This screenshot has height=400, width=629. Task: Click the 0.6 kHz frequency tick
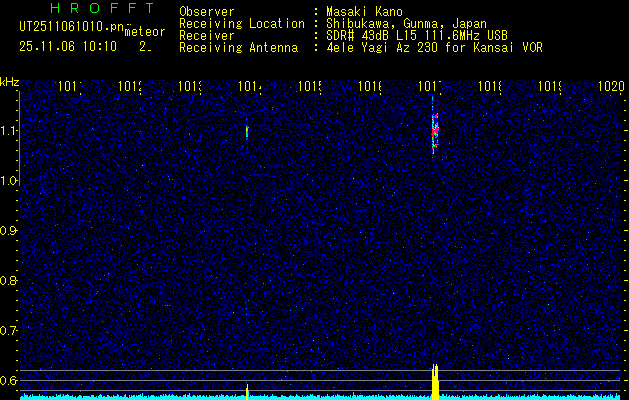click(9, 380)
